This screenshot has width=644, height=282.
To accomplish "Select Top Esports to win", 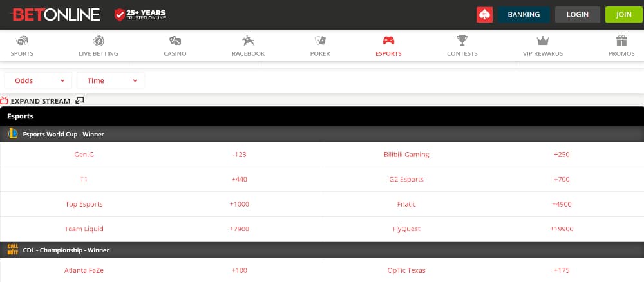I will pos(84,204).
